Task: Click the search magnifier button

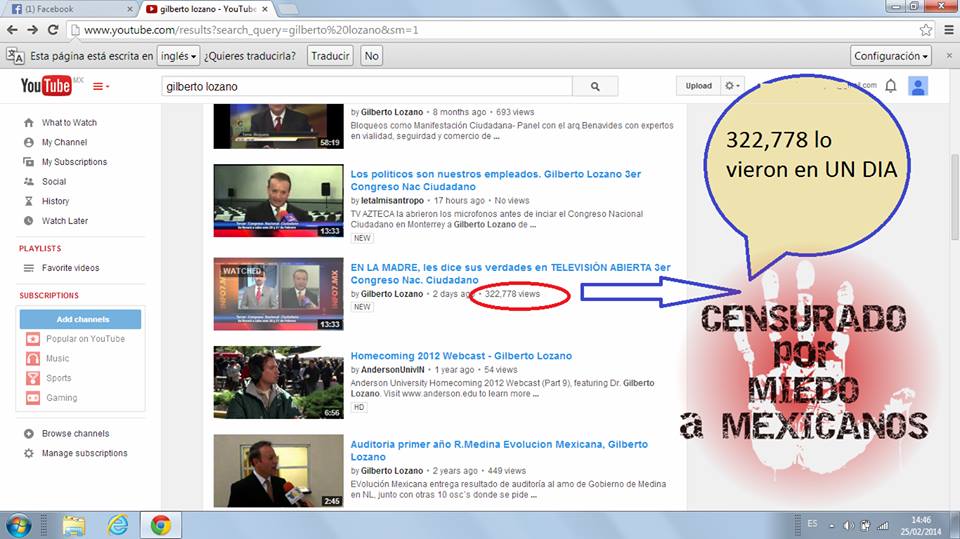Action: click(x=596, y=87)
